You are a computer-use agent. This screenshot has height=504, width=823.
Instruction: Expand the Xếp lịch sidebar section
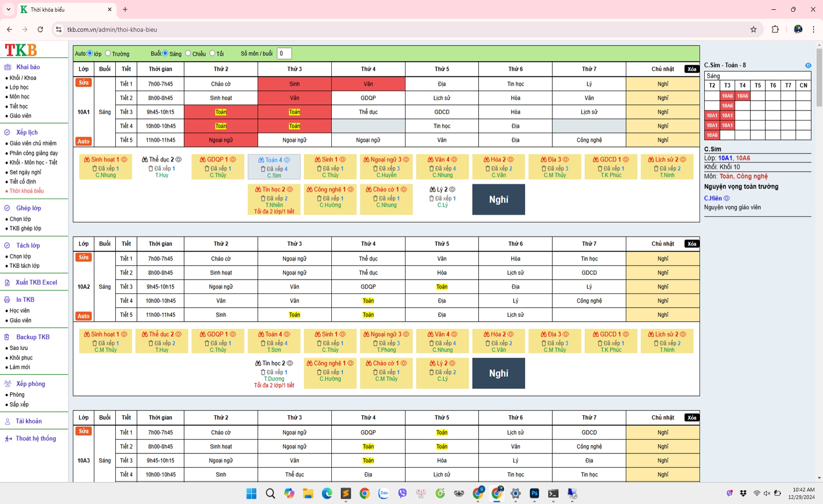[x=27, y=132]
